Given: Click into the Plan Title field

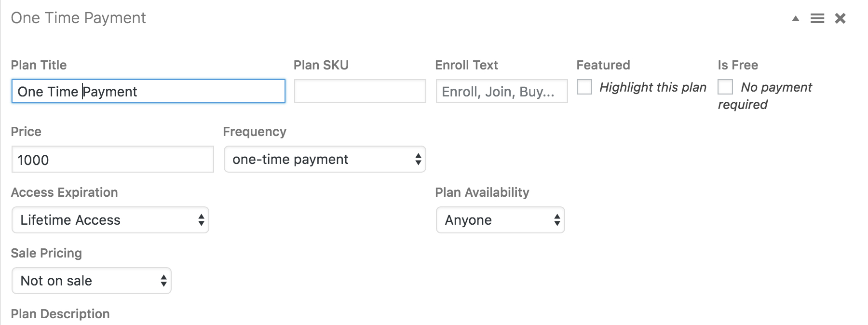Looking at the screenshot, I should (x=149, y=91).
